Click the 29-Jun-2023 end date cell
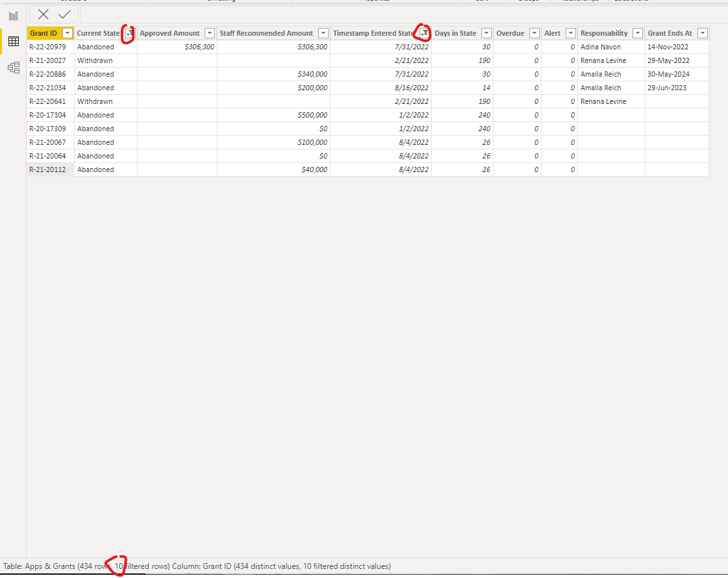 pos(677,88)
